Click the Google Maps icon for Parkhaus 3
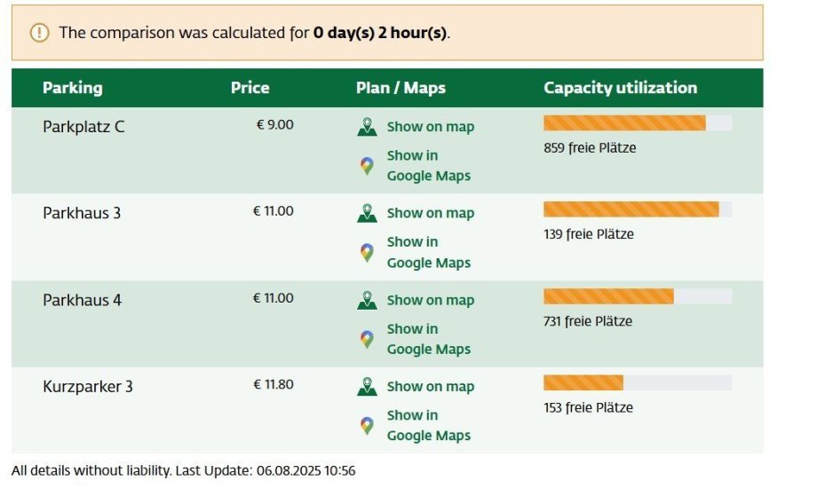Viewport: 817px width, 504px height. click(367, 253)
